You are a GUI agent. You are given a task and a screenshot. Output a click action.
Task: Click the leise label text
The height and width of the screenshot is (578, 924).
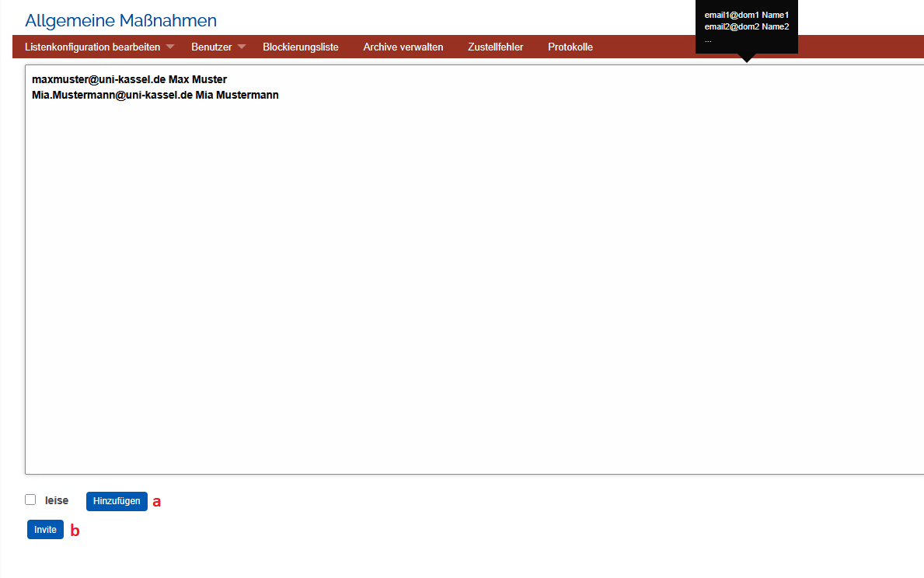(x=57, y=500)
